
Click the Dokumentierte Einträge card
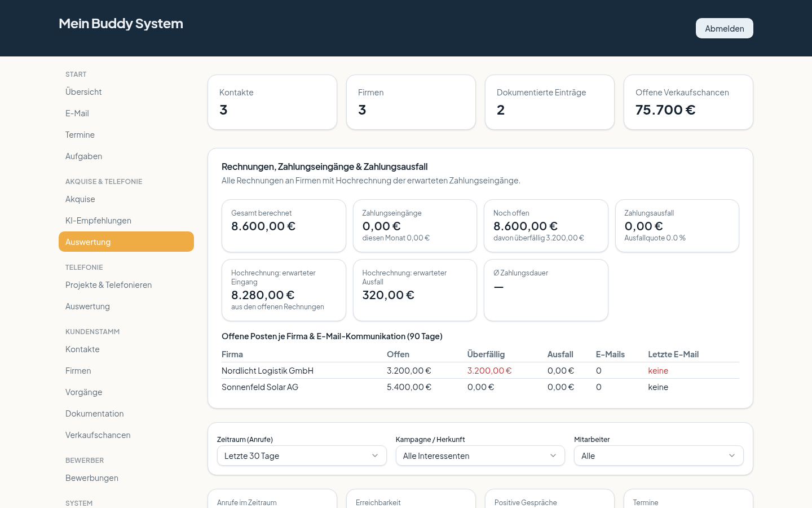tap(550, 102)
